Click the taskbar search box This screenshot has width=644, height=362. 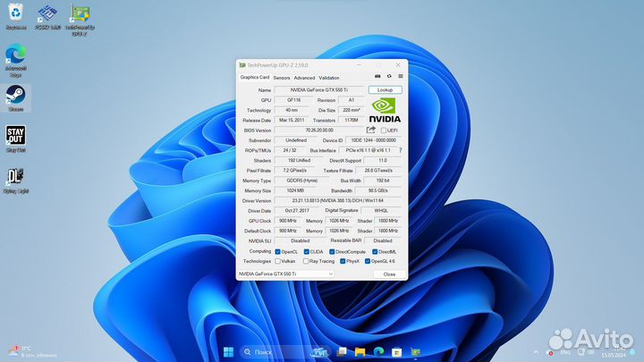284,352
